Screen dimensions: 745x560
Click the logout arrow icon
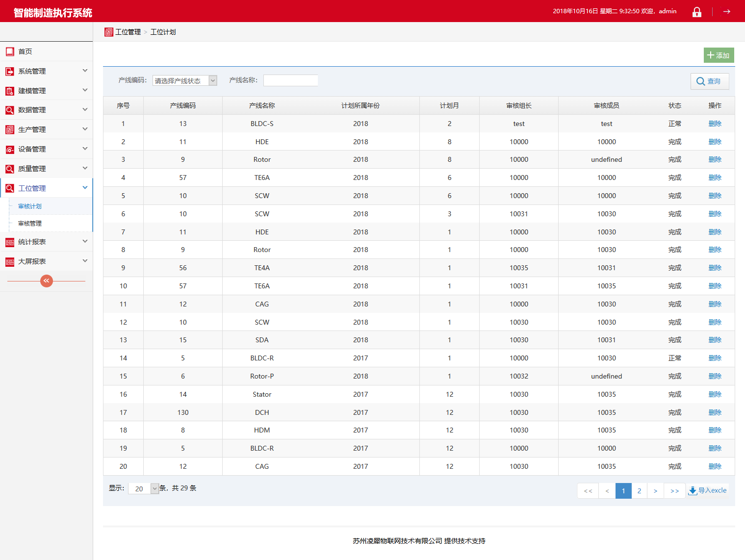(x=727, y=12)
